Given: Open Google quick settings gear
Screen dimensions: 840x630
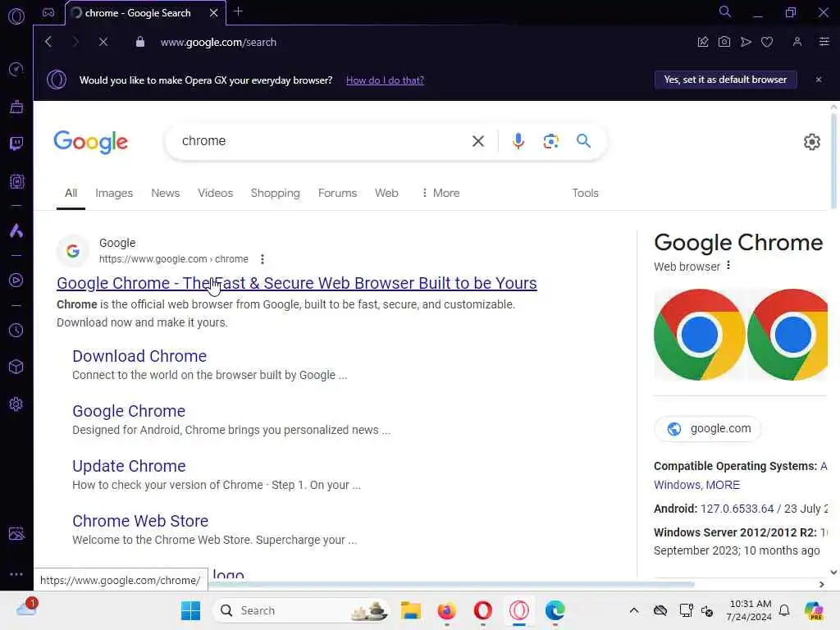Looking at the screenshot, I should click(x=811, y=141).
